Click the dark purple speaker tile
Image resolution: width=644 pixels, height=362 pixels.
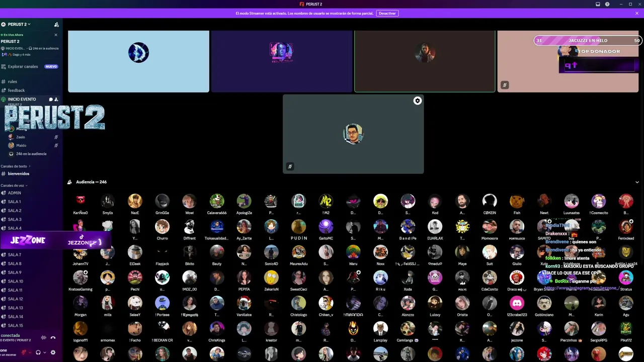tap(281, 61)
